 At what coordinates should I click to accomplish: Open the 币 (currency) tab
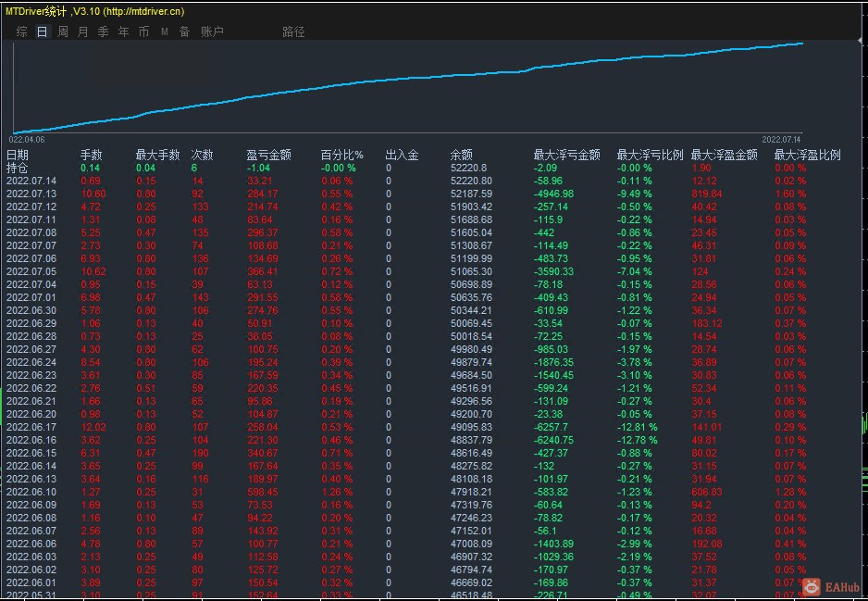(x=143, y=31)
